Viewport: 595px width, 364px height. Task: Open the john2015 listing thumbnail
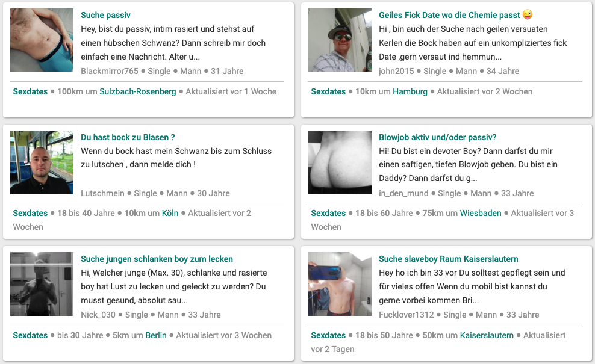[340, 40]
